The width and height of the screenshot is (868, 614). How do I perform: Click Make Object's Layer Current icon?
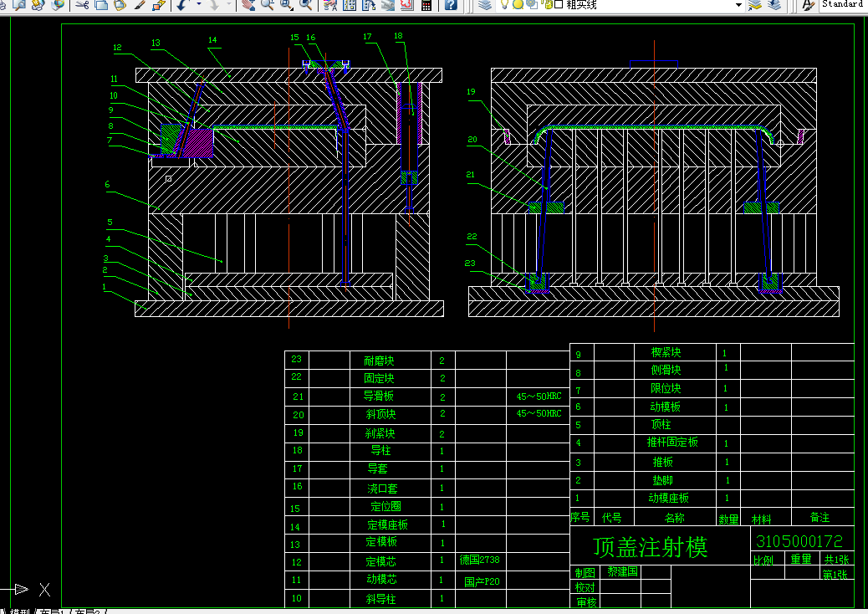(x=755, y=5)
